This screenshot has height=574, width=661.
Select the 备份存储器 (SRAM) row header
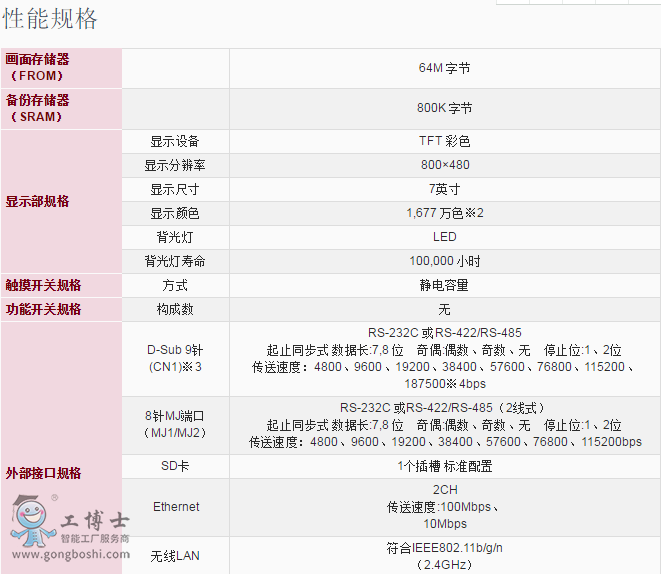(x=38, y=108)
